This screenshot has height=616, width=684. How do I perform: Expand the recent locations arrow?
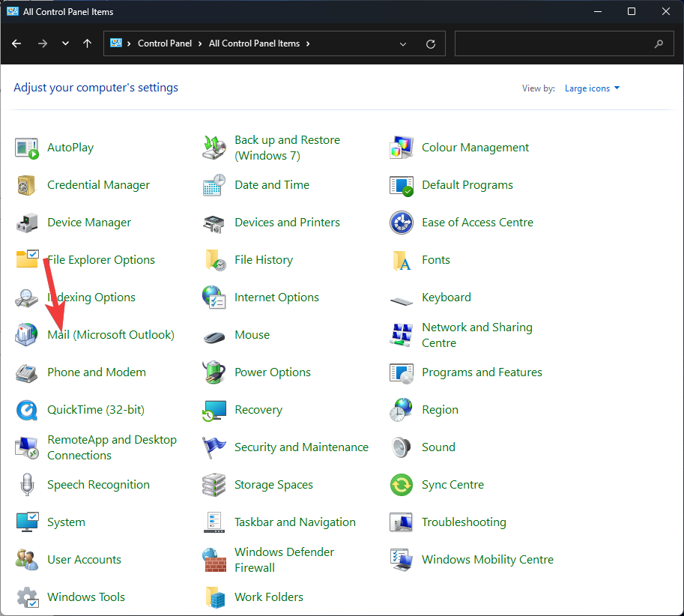65,43
